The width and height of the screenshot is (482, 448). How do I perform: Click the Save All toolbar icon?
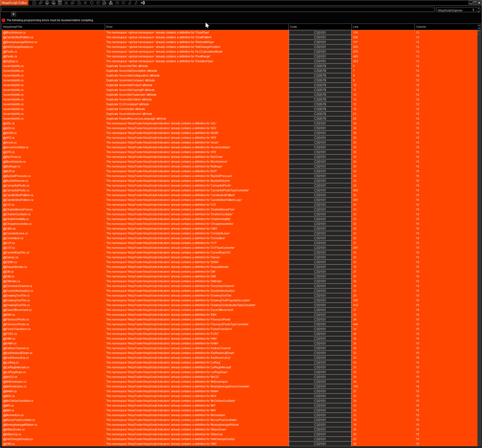pyautogui.click(x=41, y=3)
